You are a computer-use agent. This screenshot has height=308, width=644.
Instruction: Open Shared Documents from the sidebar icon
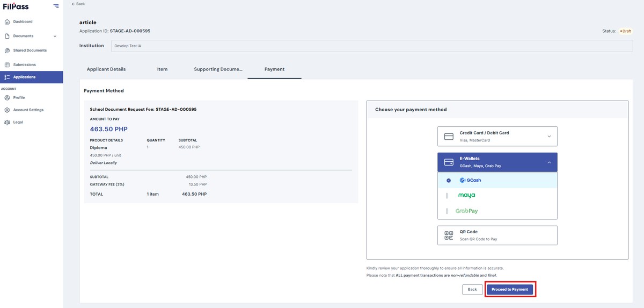[7, 51]
